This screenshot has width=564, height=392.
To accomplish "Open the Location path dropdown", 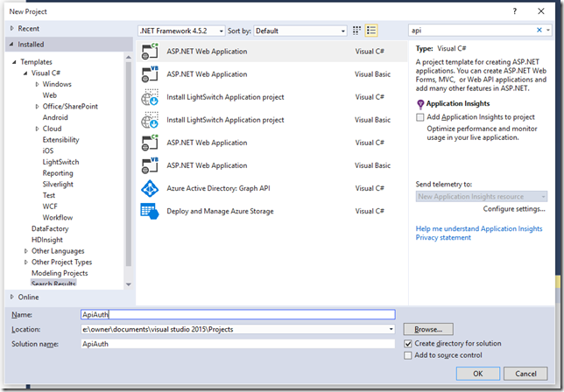I will pos(391,329).
